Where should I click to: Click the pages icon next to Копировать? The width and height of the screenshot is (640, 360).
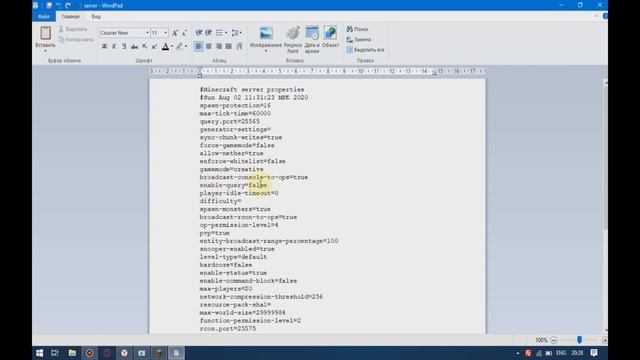(61, 39)
